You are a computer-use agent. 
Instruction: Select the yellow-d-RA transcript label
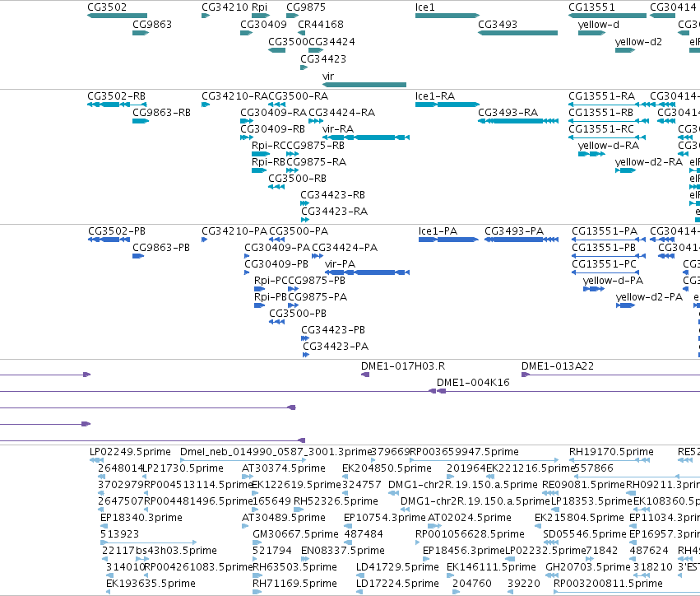click(608, 146)
